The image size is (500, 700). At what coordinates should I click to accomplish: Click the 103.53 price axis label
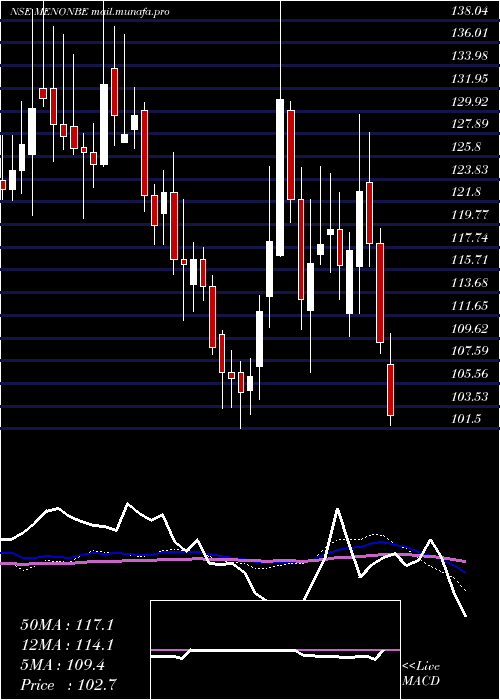point(469,397)
